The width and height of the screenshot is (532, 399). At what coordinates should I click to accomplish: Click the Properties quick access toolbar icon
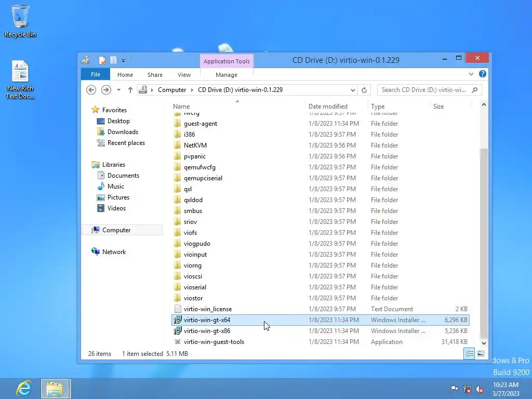(x=102, y=60)
